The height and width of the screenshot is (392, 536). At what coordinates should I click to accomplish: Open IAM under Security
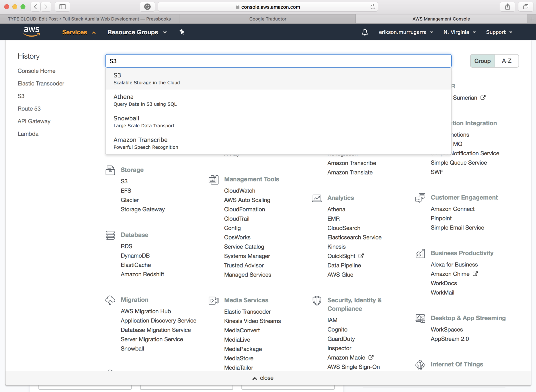point(332,320)
